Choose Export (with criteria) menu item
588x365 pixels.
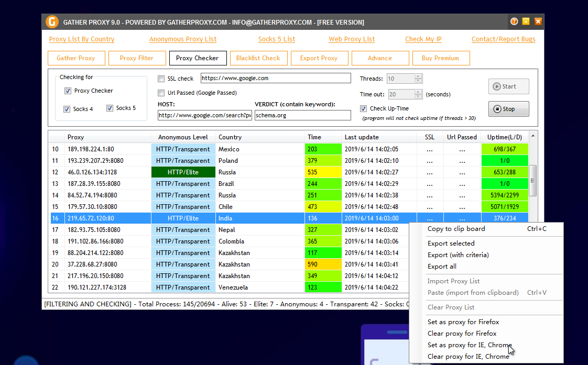point(487,255)
